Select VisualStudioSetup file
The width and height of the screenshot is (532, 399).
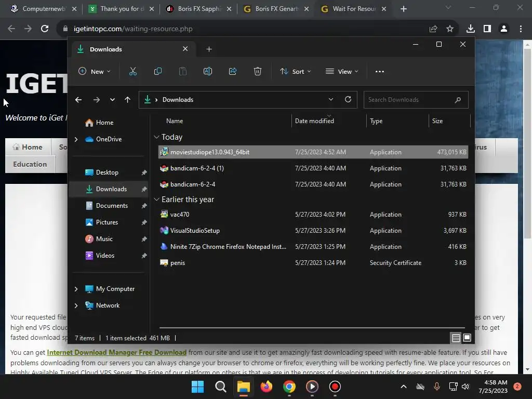pos(313,231)
